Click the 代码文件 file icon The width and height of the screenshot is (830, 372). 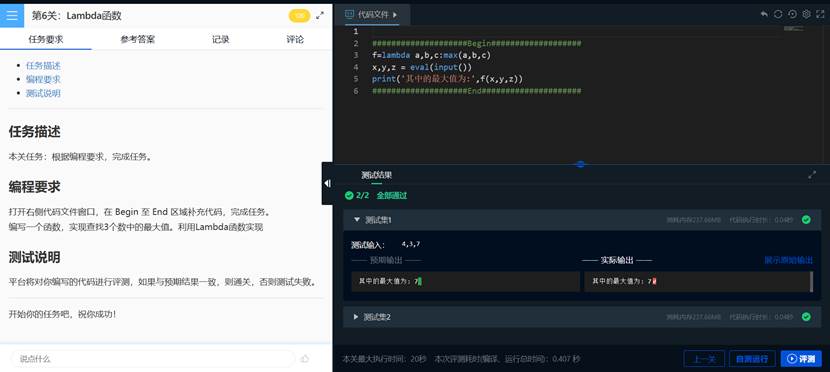coord(349,14)
